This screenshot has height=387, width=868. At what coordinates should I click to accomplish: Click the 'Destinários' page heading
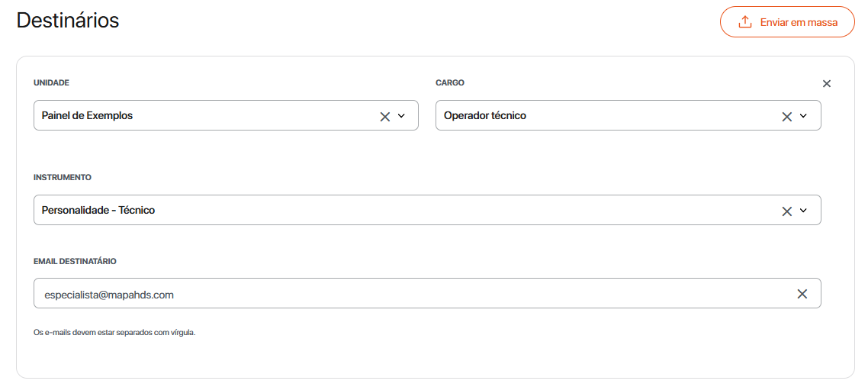68,21
